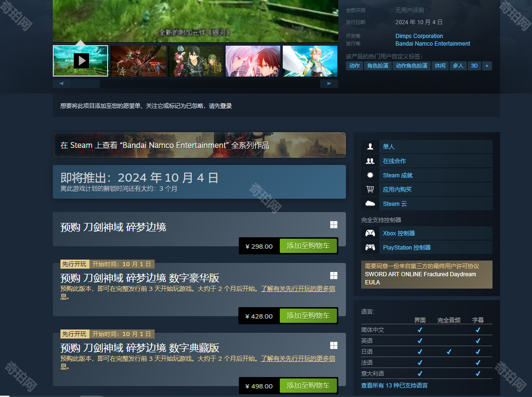Add the ¥298.00 standard edition to cart

308,246
